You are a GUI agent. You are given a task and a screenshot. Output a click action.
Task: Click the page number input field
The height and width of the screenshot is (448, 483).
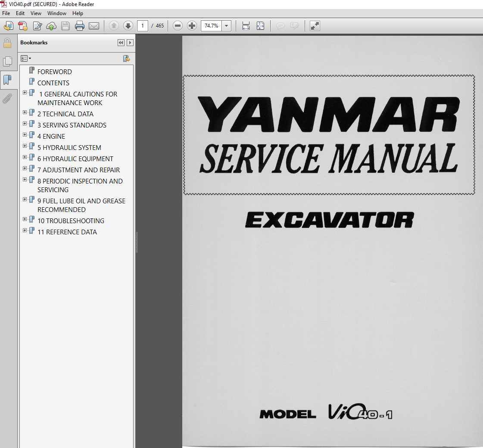pos(143,26)
